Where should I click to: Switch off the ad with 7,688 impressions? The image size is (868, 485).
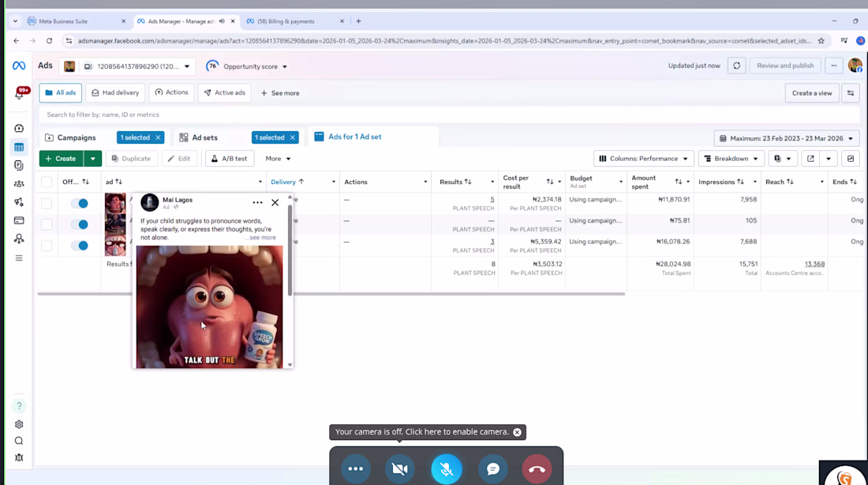[x=80, y=246]
